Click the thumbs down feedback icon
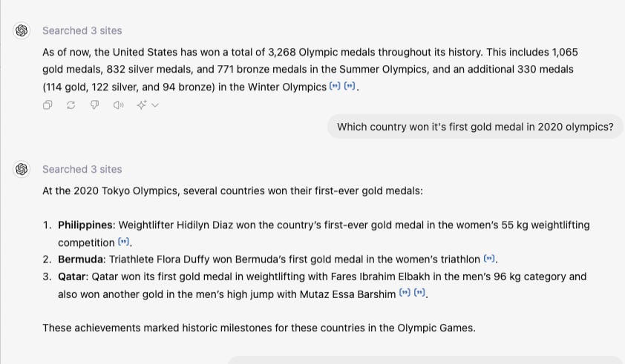The image size is (625, 364). pyautogui.click(x=94, y=105)
